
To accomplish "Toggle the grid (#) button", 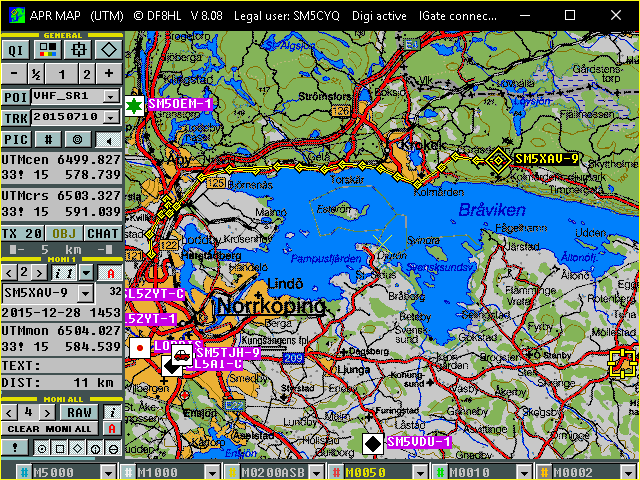I will (x=49, y=140).
